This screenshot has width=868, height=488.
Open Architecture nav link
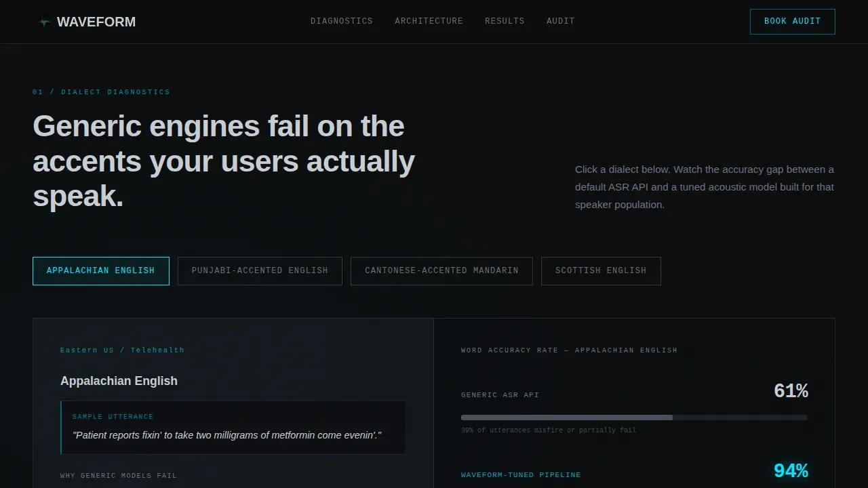point(429,21)
